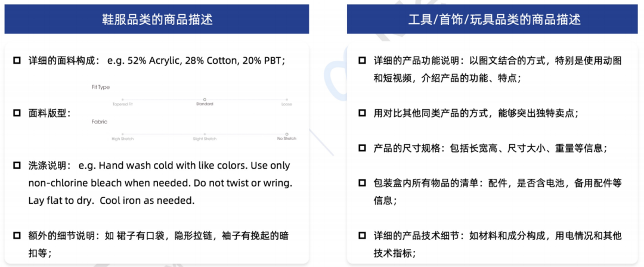Check the box beside 详细的产品技术细节
Screen dimensions: 644x267
pos(362,235)
